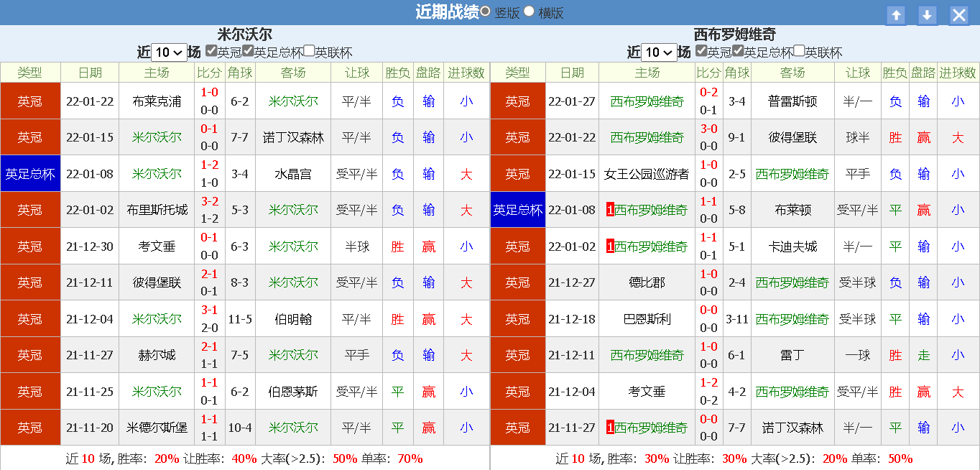Open match count dropdown for 米尔沃尔
The height and width of the screenshot is (470, 980).
tap(169, 52)
